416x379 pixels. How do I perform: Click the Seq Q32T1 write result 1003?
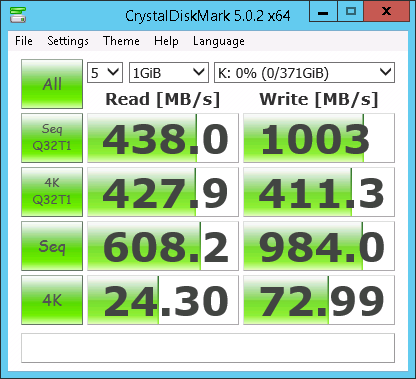pos(319,138)
